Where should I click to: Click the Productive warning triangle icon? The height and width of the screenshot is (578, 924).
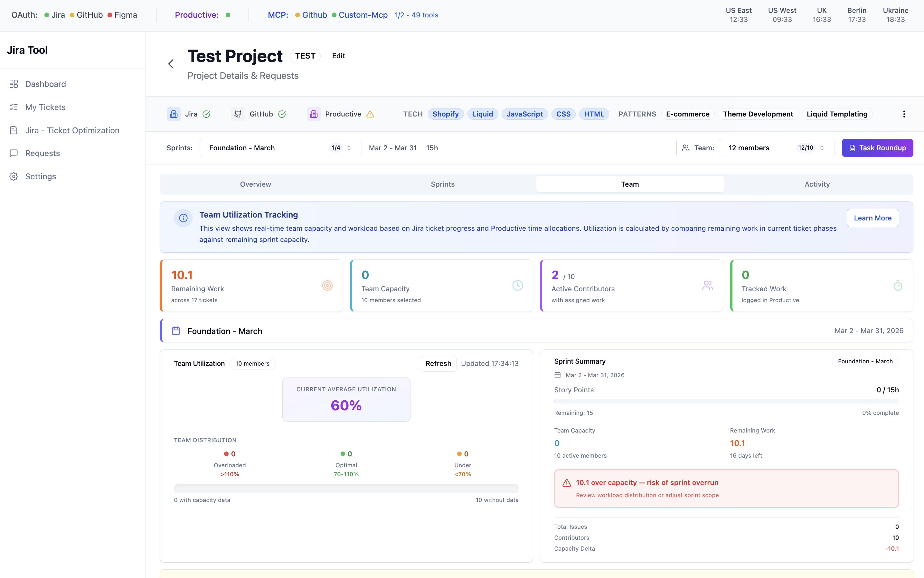(370, 114)
